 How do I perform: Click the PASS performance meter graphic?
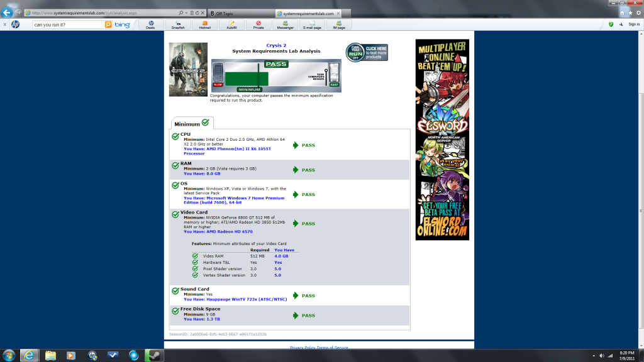(276, 75)
